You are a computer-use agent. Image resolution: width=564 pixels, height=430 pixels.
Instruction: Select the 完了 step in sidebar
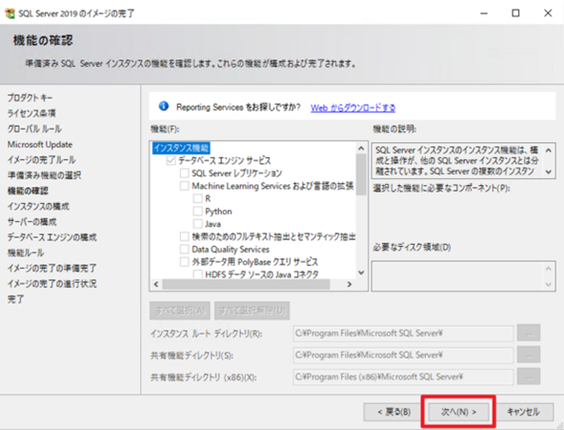[x=15, y=299]
